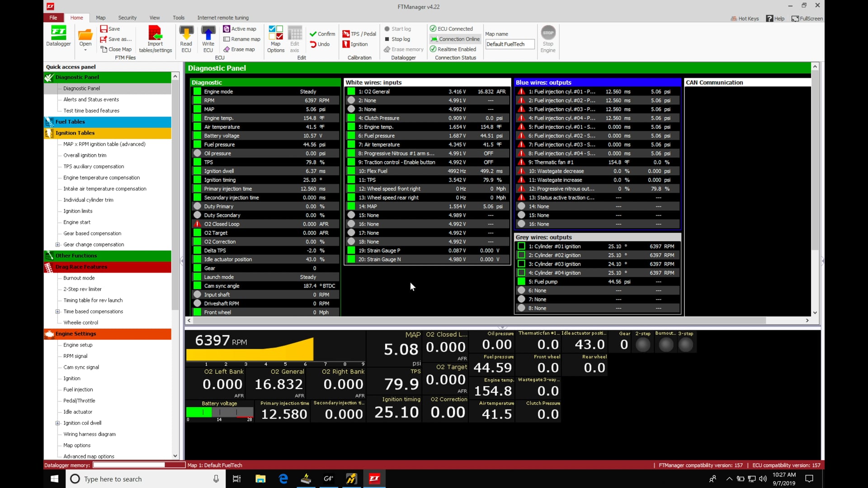Expand the Gear change compensation tree item
868x488 pixels.
(x=57, y=244)
